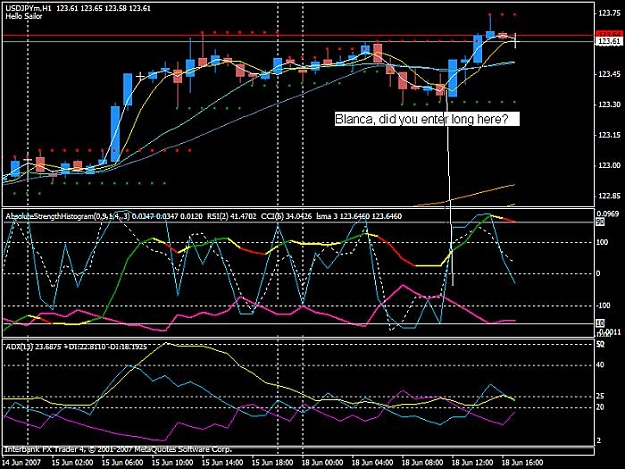Click the 50 level label in ADX panel
Viewport: 625px width, 469px height.
click(x=600, y=343)
